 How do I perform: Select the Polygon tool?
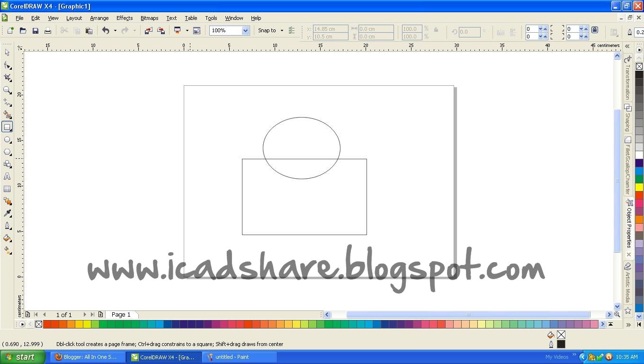click(7, 152)
